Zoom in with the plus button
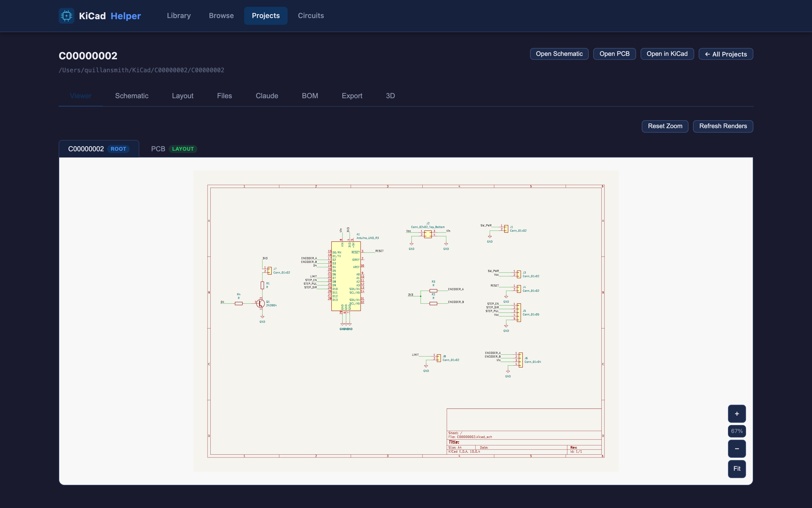The height and width of the screenshot is (508, 812). (737, 413)
